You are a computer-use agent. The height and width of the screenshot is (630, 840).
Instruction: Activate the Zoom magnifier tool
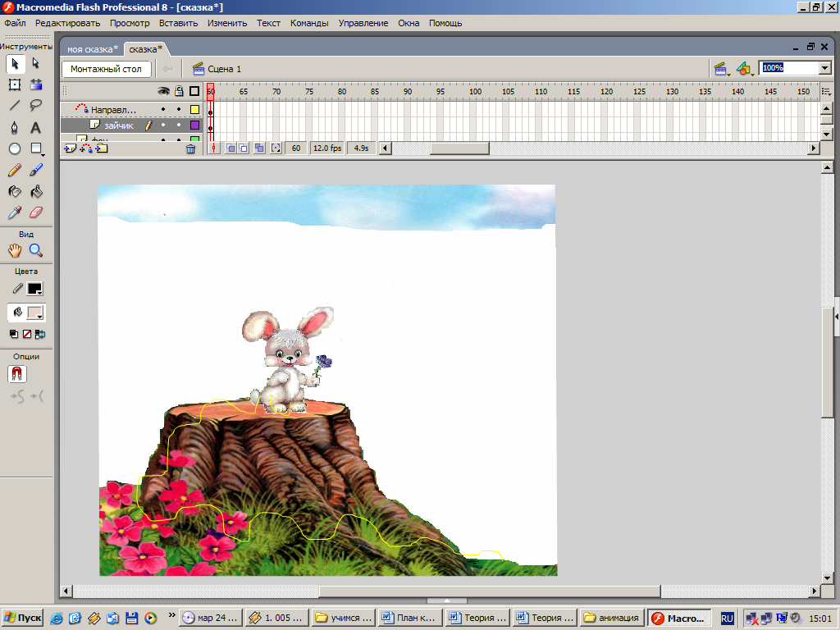tap(36, 250)
